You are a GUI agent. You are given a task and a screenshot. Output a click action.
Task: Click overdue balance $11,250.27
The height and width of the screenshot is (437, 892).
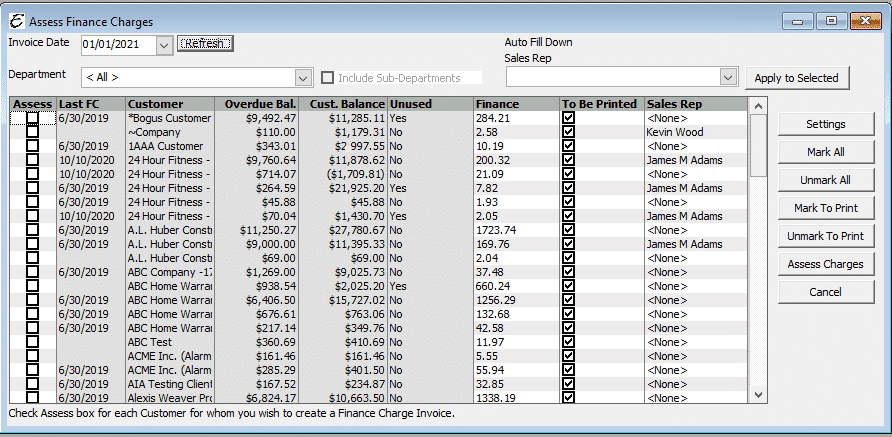pyautogui.click(x=268, y=230)
